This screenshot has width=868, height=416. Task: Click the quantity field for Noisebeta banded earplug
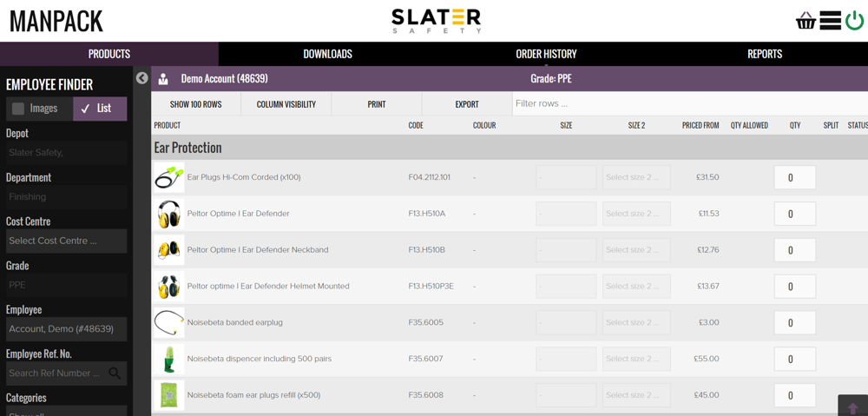click(794, 323)
